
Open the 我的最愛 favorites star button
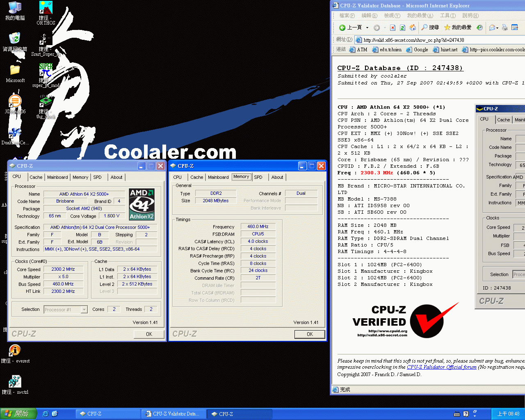[458, 27]
